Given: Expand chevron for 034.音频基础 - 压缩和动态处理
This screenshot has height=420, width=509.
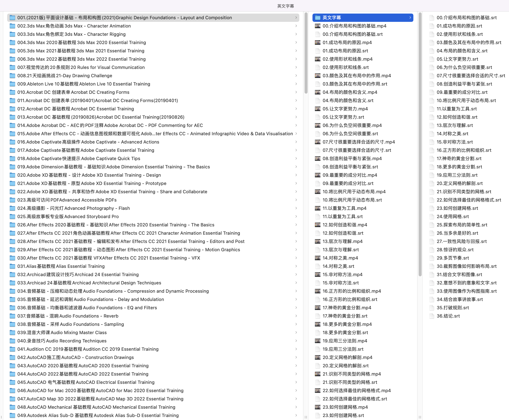Looking at the screenshot, I should [296, 291].
